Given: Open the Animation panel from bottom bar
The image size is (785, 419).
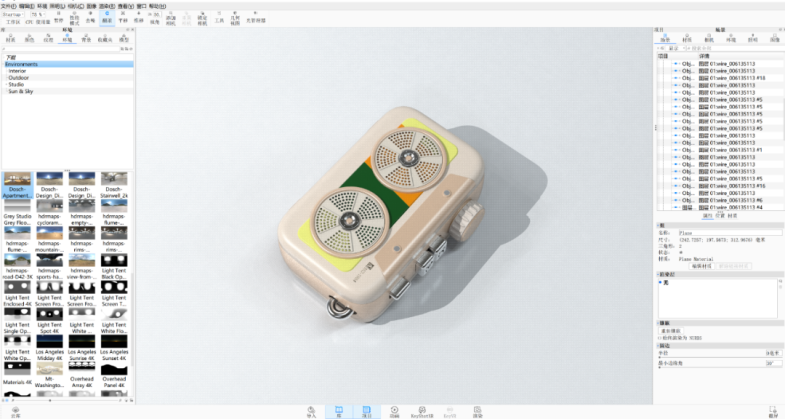Looking at the screenshot, I should click(x=393, y=410).
